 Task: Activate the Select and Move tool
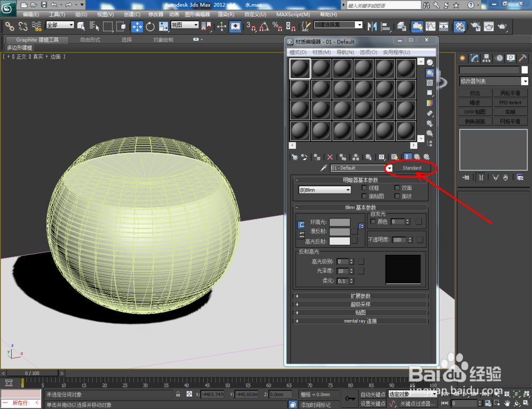(x=137, y=27)
